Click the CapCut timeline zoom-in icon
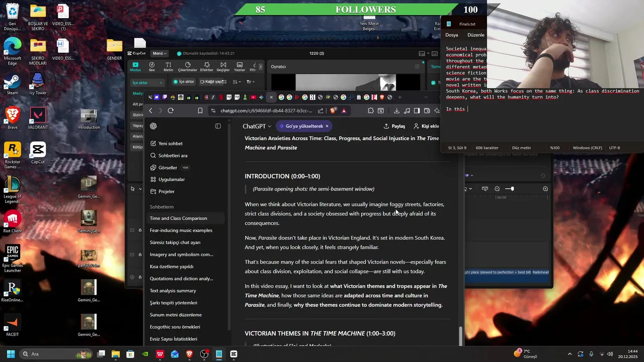644x362 pixels. (x=545, y=189)
